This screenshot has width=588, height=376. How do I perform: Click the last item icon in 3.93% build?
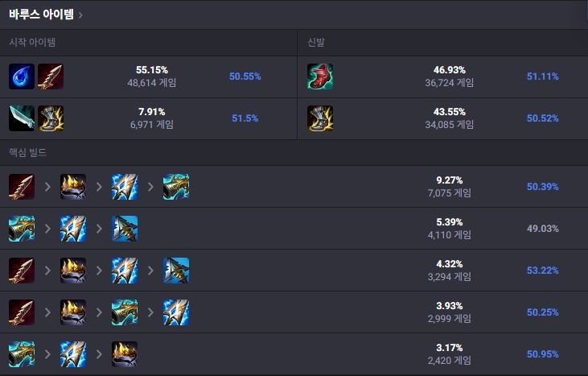click(x=176, y=312)
